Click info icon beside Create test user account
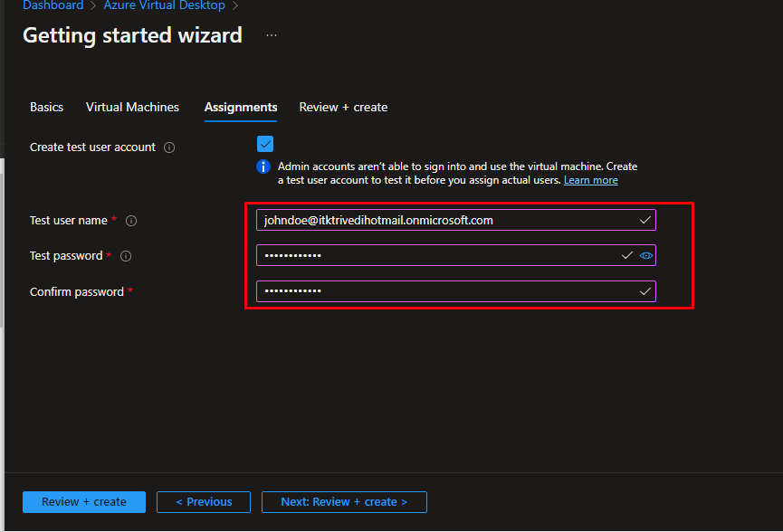 click(169, 147)
